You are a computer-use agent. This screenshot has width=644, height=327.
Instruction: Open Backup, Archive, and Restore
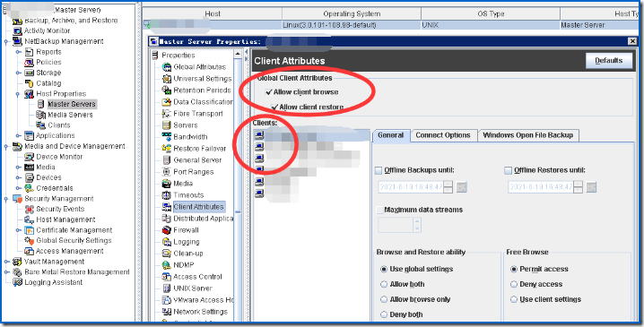click(71, 21)
